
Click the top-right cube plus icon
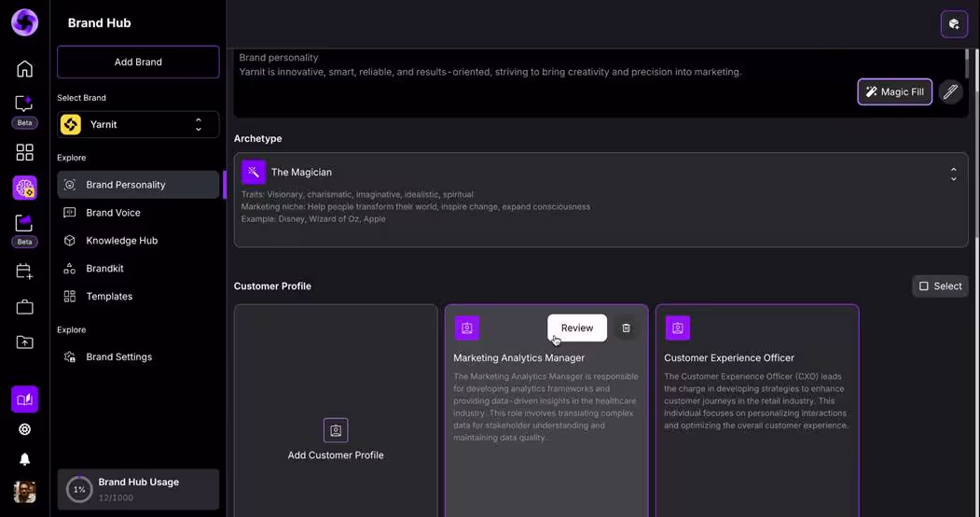click(x=954, y=23)
